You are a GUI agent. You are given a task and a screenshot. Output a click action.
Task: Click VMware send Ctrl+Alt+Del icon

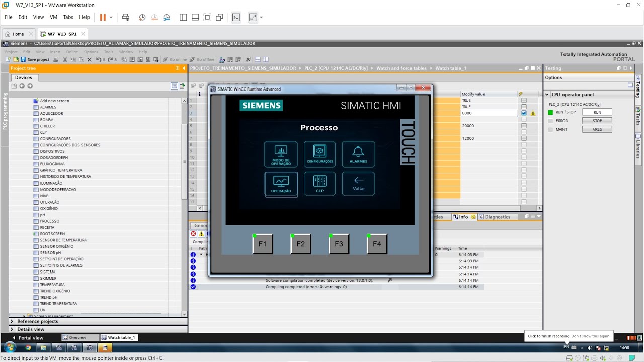[x=126, y=17]
